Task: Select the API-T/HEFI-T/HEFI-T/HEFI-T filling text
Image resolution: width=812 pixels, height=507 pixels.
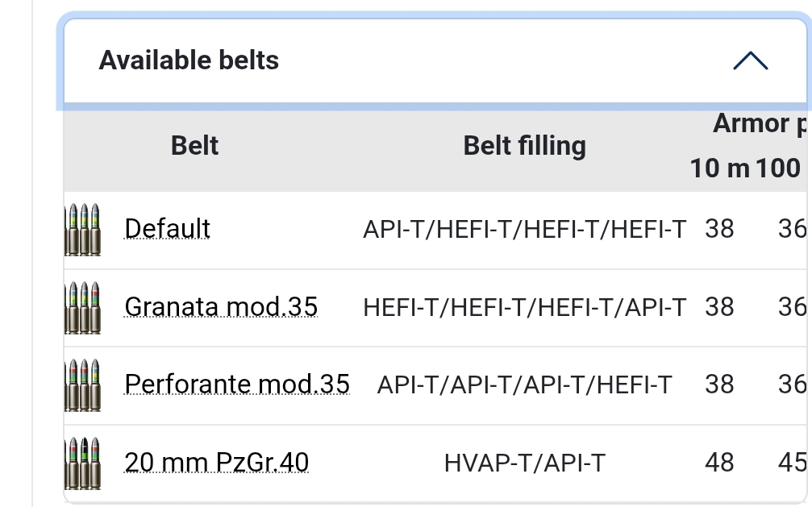Action: coord(524,229)
